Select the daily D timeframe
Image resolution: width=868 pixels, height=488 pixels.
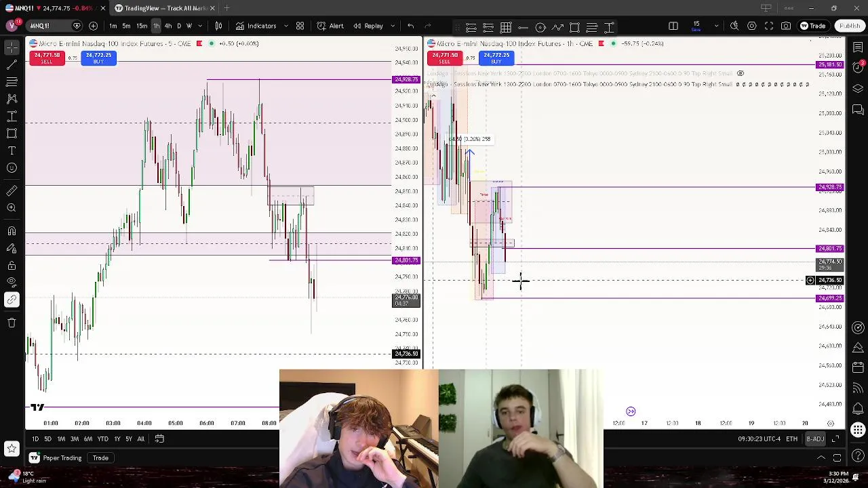point(179,26)
